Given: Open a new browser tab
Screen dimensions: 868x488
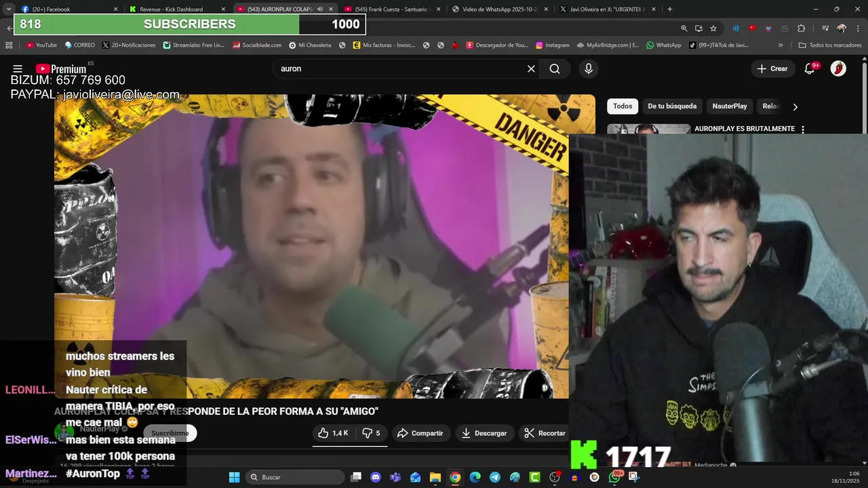Looking at the screenshot, I should click(670, 9).
